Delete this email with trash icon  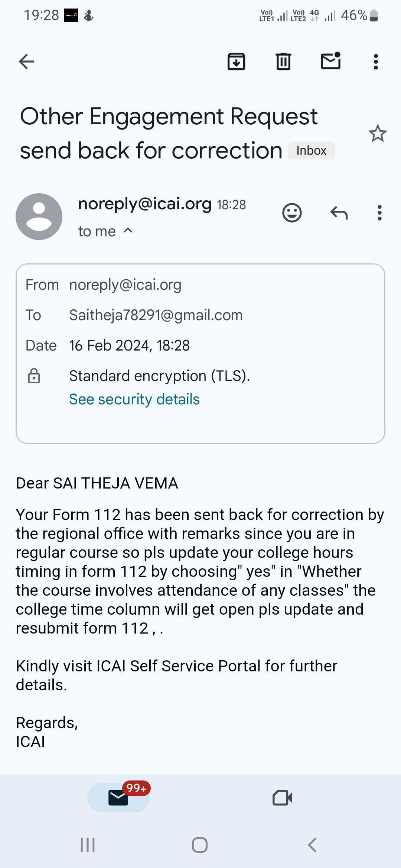283,62
